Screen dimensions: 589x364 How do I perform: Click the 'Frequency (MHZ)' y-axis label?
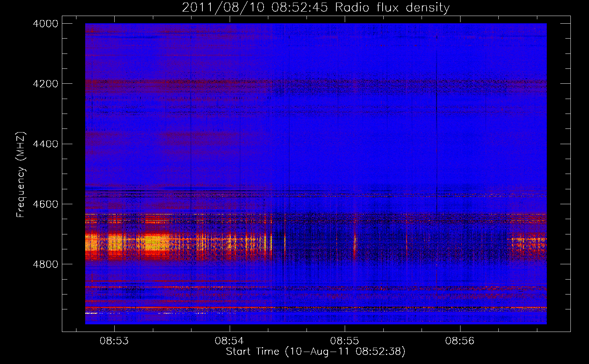pyautogui.click(x=21, y=175)
